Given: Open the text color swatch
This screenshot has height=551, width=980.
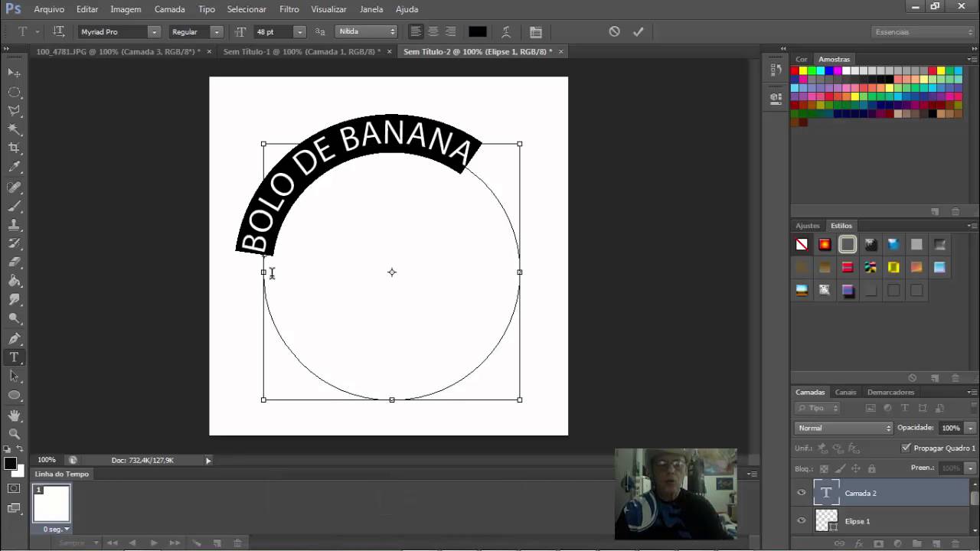Looking at the screenshot, I should 477,32.
